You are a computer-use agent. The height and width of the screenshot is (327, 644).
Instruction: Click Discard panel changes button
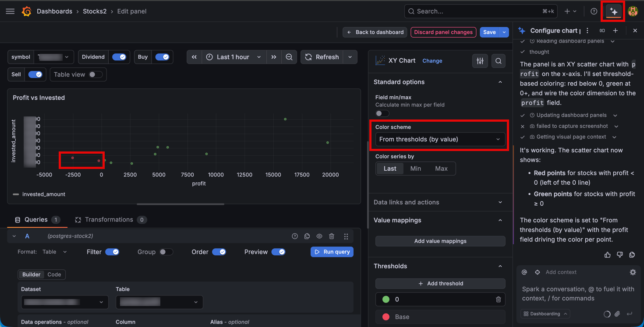[x=443, y=32]
